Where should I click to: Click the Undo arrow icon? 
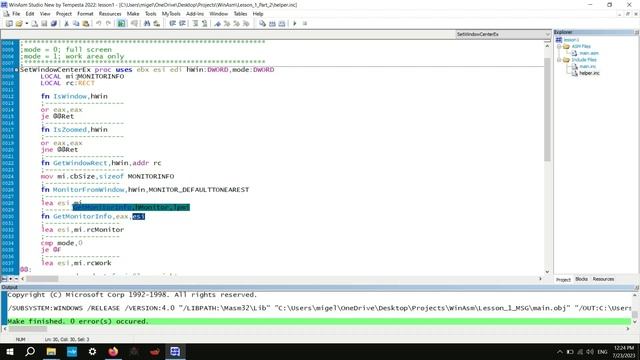pos(98,24)
